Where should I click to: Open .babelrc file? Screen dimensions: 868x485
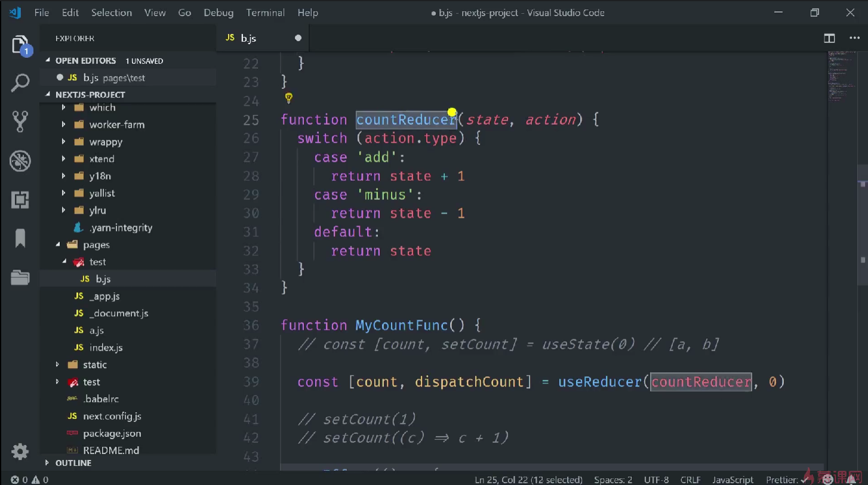tap(101, 399)
